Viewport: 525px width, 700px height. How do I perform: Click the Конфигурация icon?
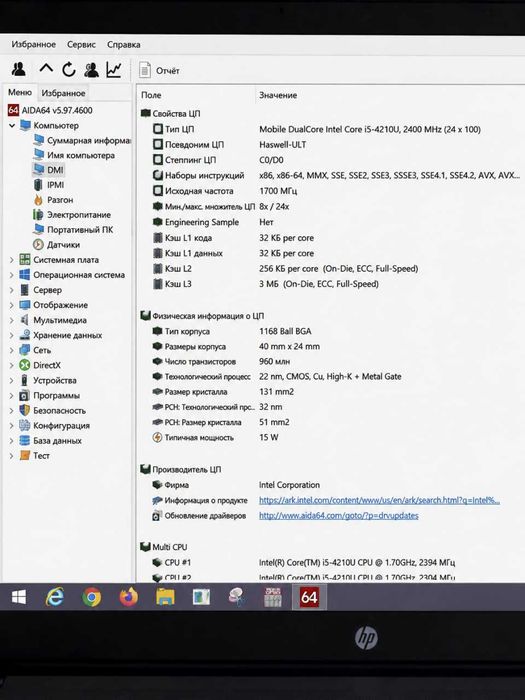pos(25,425)
